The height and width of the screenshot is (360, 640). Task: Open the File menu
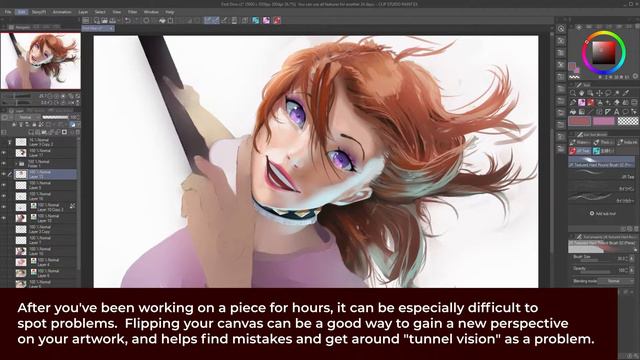coord(8,12)
